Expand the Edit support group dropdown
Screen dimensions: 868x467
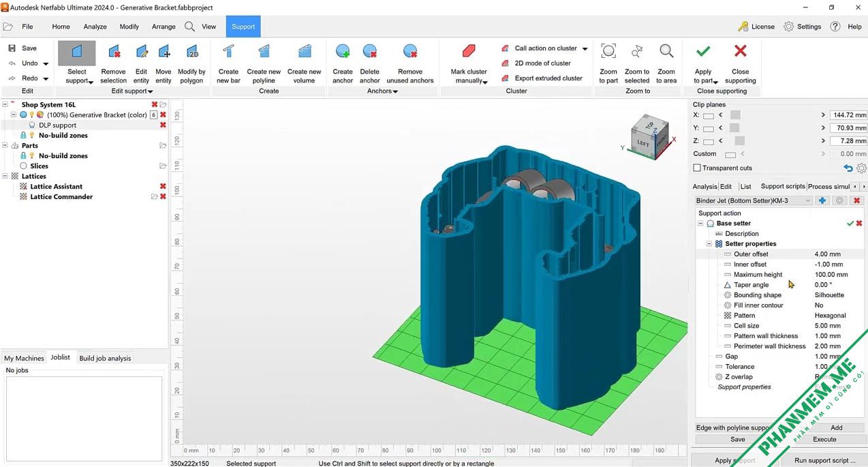click(x=151, y=91)
